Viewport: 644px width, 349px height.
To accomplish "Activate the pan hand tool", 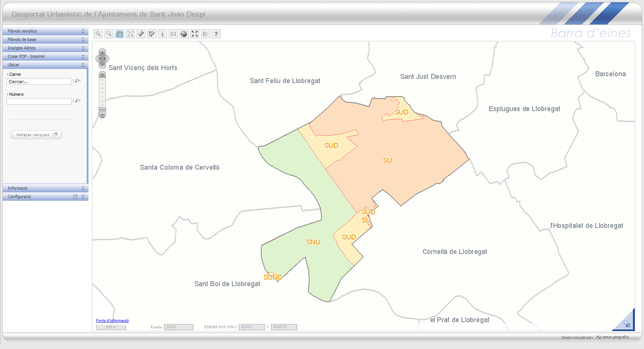I will pos(120,34).
